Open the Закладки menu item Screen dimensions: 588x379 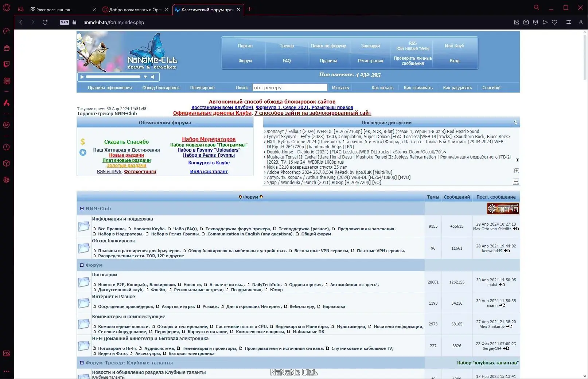pos(370,46)
